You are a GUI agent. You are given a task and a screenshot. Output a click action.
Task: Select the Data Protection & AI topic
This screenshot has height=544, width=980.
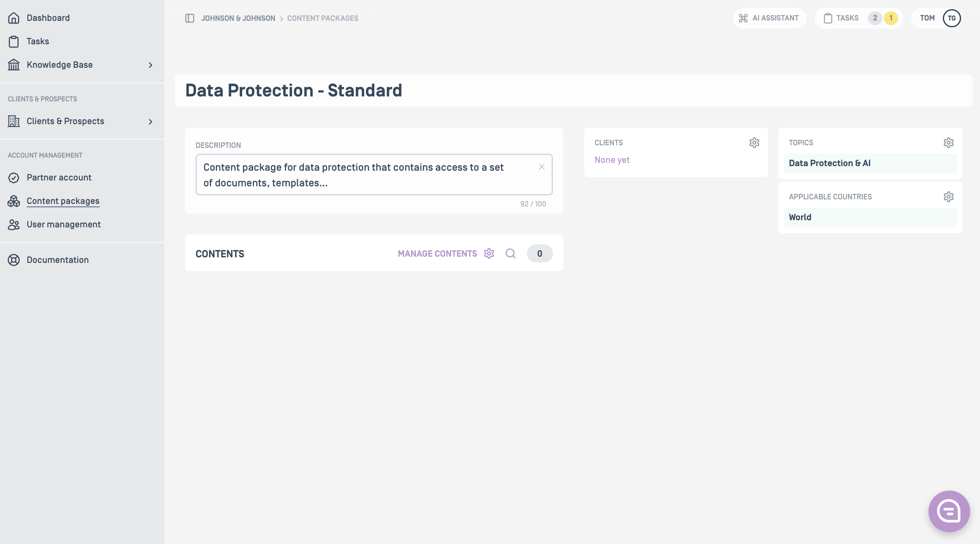(x=870, y=164)
